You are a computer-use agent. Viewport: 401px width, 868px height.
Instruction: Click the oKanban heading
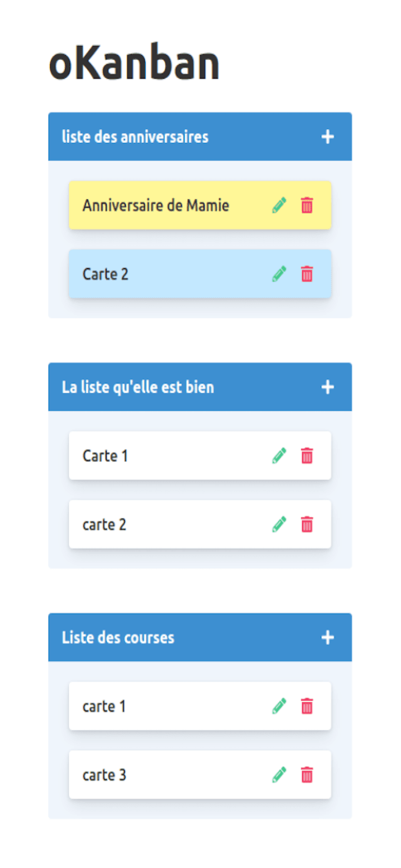pos(134,64)
